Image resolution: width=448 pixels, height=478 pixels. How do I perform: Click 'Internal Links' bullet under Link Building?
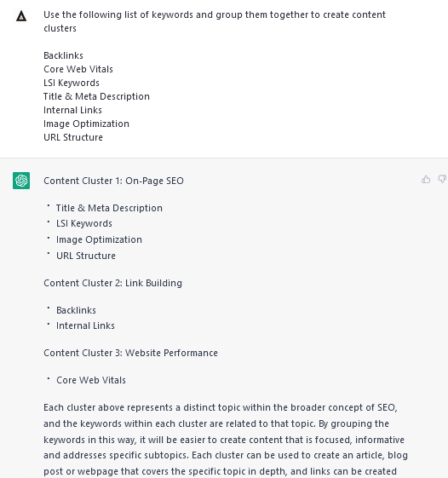85,325
